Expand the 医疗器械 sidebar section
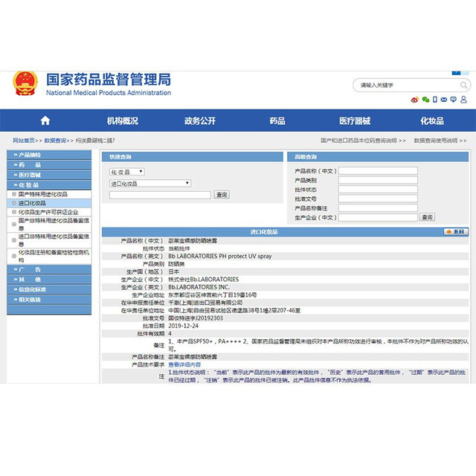 [x=49, y=175]
